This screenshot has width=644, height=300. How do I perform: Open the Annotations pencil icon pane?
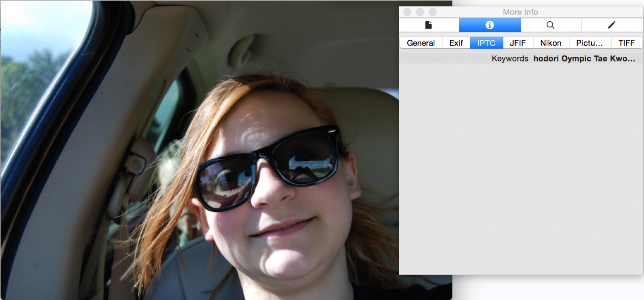click(x=611, y=25)
